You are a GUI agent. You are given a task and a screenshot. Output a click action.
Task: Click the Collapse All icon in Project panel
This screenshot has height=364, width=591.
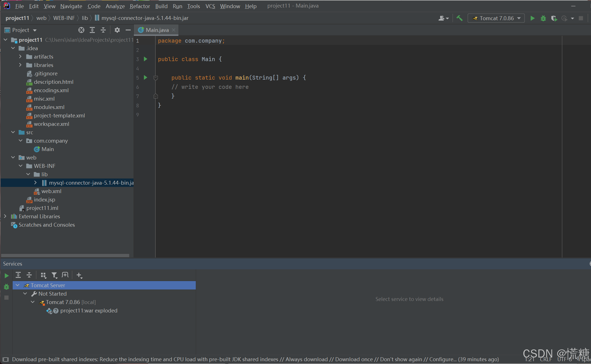(104, 29)
